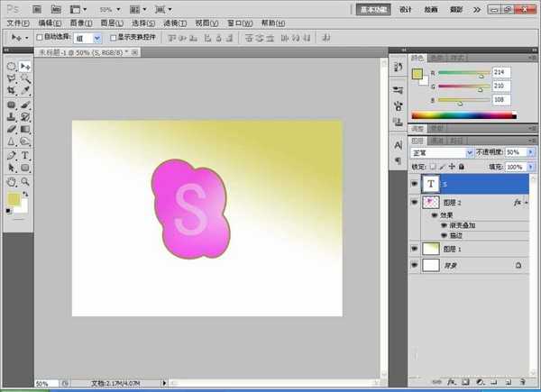Select the Gradient tool

coord(25,129)
